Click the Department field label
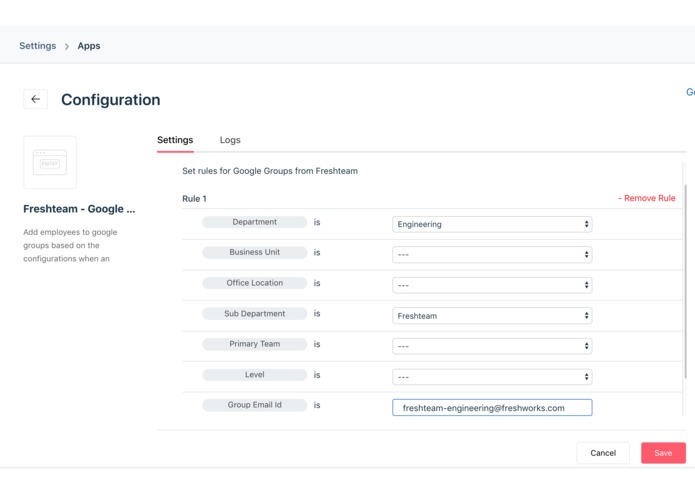The height and width of the screenshot is (494, 695). point(254,222)
